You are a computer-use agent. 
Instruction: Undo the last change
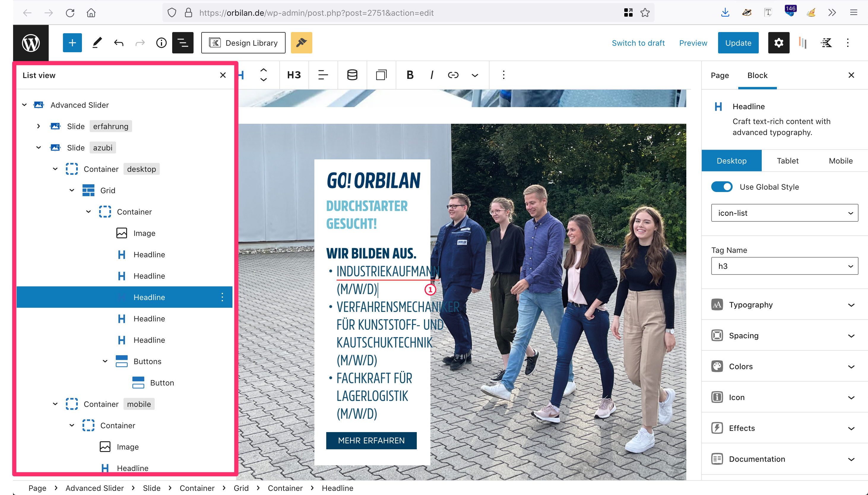click(119, 43)
